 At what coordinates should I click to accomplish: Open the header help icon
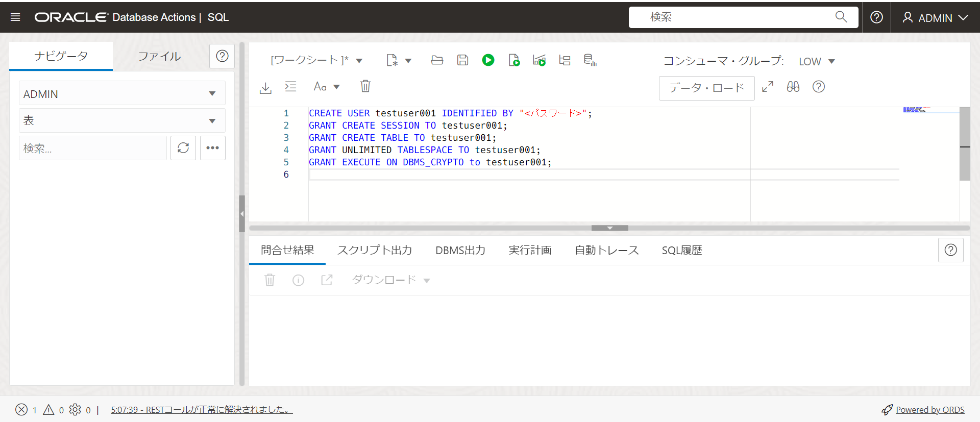click(x=876, y=17)
